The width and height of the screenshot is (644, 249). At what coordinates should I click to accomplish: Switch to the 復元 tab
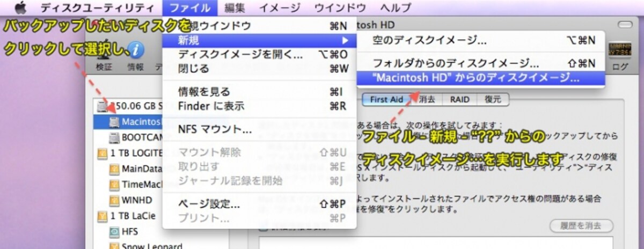(x=493, y=99)
